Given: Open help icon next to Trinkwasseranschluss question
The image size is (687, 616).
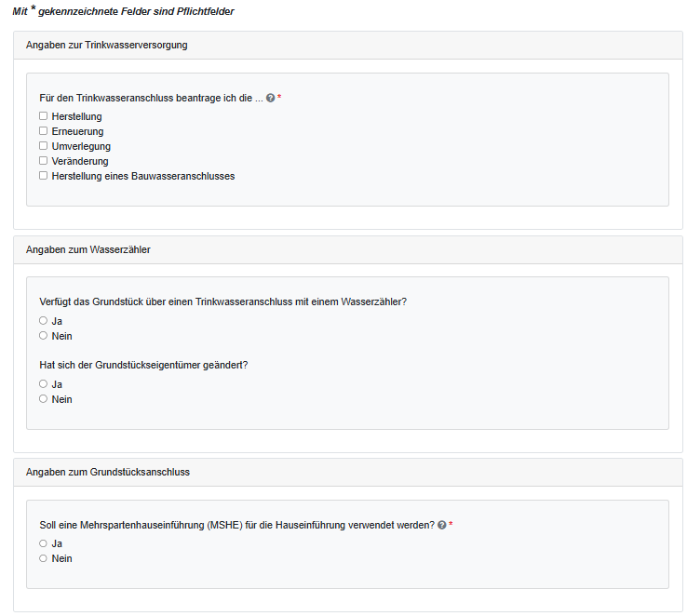Looking at the screenshot, I should click(x=270, y=98).
